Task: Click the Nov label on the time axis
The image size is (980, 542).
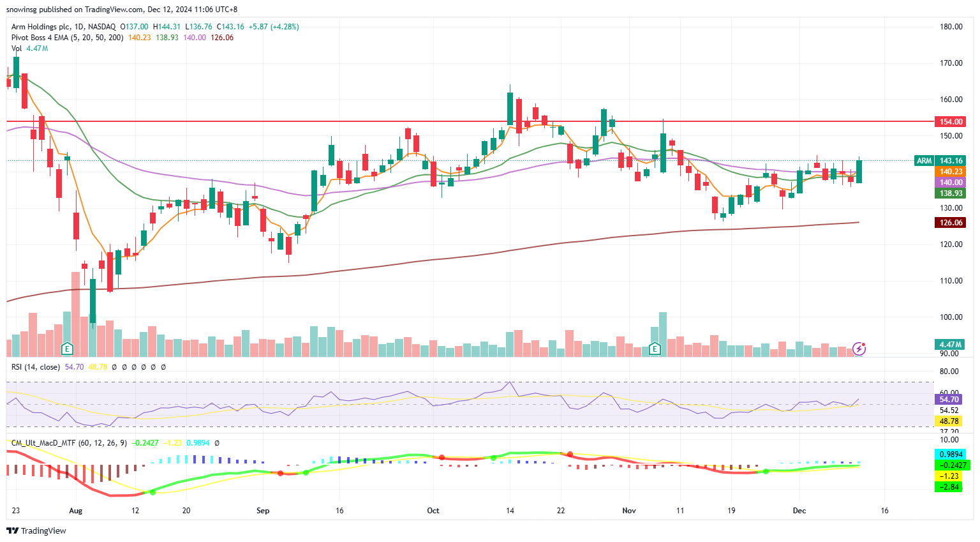Action: pyautogui.click(x=629, y=511)
